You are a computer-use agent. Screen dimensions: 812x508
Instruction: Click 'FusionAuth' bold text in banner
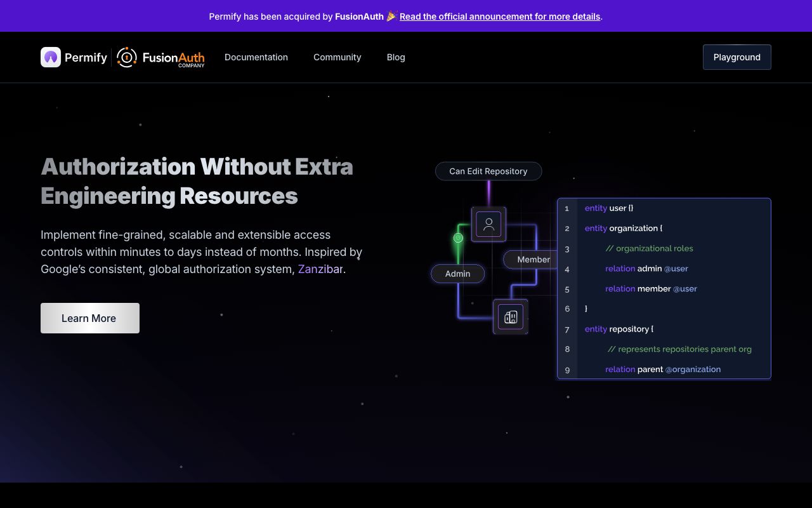tap(359, 17)
